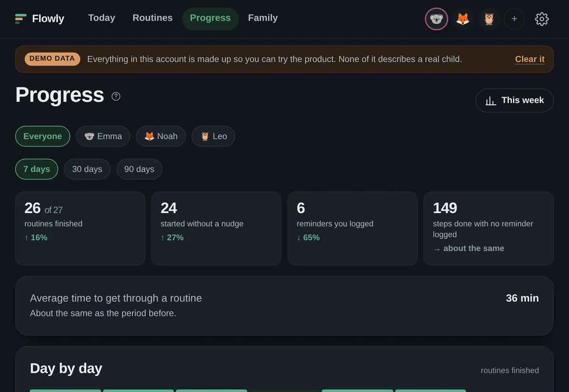
Task: Filter progress by Everyone
Action: 43,137
